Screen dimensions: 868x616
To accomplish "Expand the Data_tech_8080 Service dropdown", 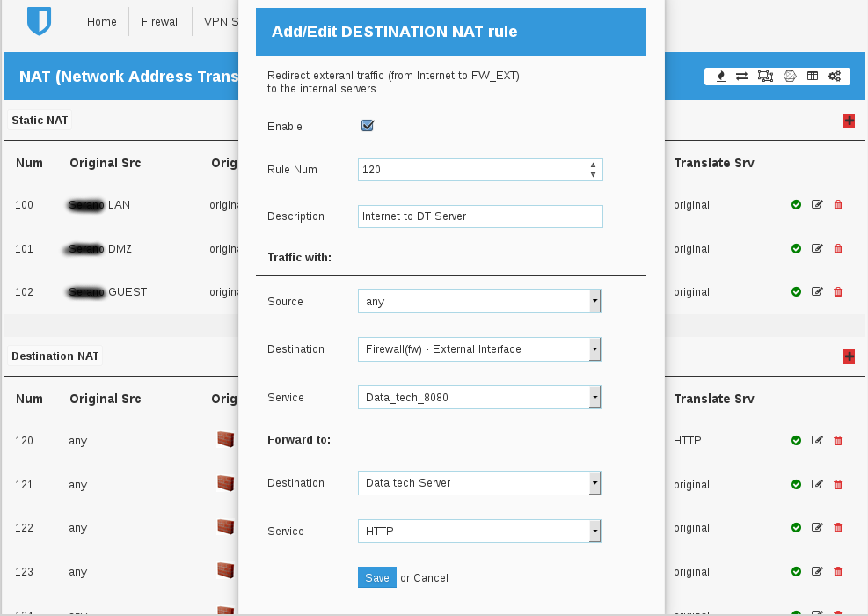I will (479, 398).
